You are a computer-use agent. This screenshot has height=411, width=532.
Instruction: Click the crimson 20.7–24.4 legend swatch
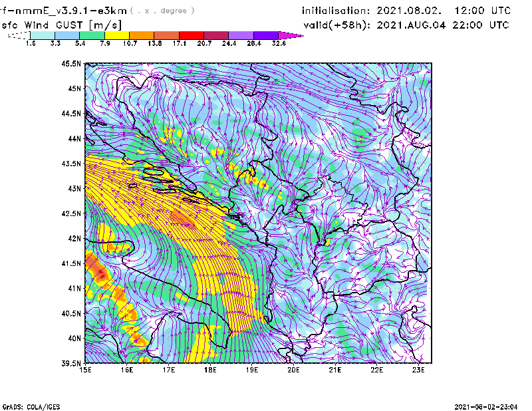click(x=216, y=35)
